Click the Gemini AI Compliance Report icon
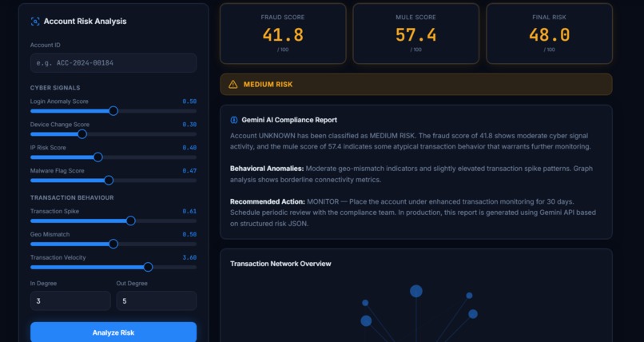The width and height of the screenshot is (644, 342). pos(233,120)
